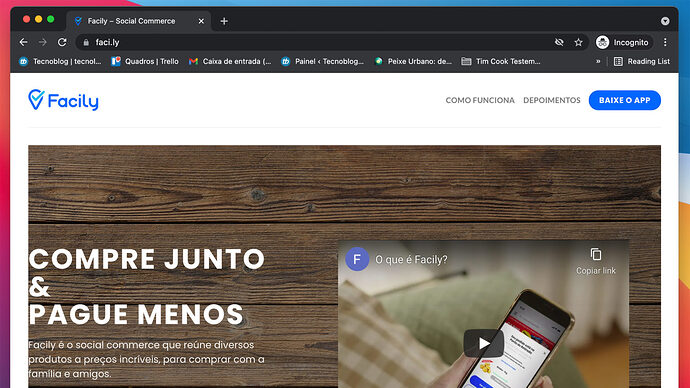Reload the faci.ly page

coord(62,42)
